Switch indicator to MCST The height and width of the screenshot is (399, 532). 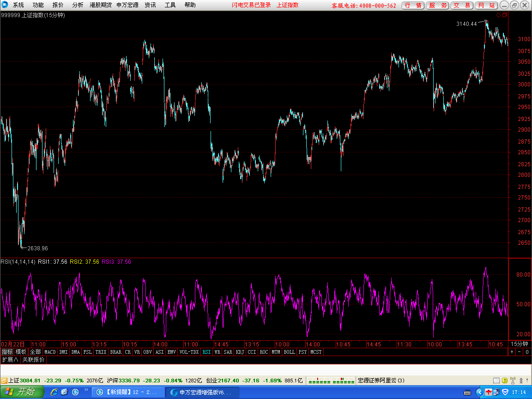[316, 352]
